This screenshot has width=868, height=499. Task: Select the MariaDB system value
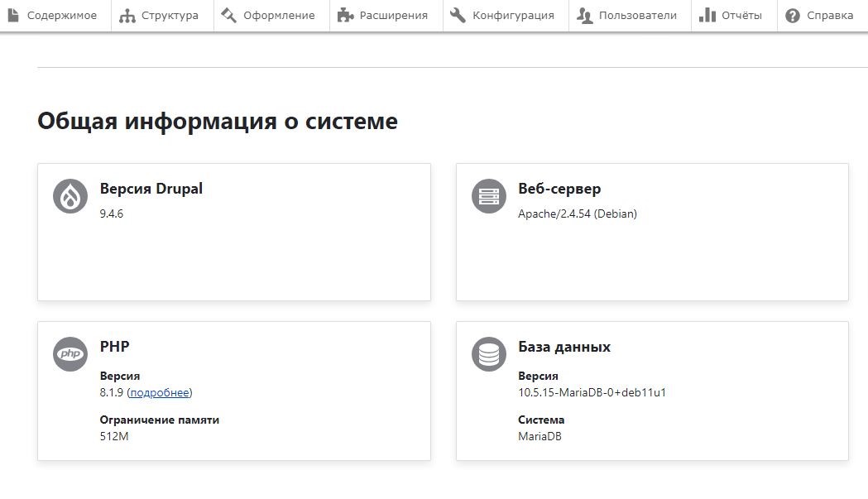pos(540,436)
